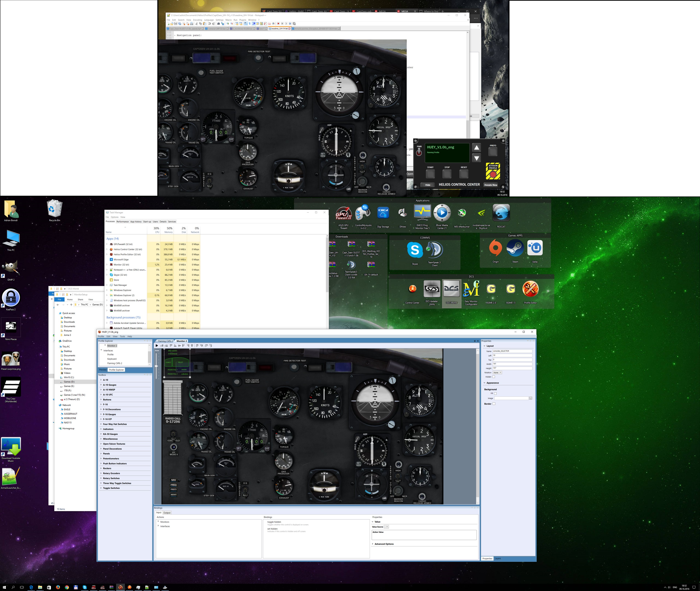Viewport: 700px width, 591px height.
Task: Click the Zoom slider handle in editor
Action: coord(156,366)
